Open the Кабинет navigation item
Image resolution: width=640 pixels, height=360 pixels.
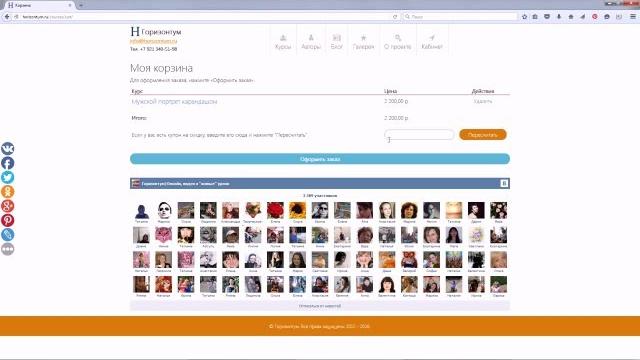432,42
